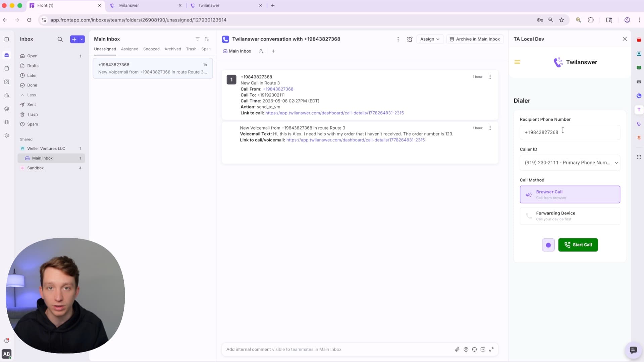Attach file with paperclip icon
The height and width of the screenshot is (362, 644).
[x=457, y=350]
